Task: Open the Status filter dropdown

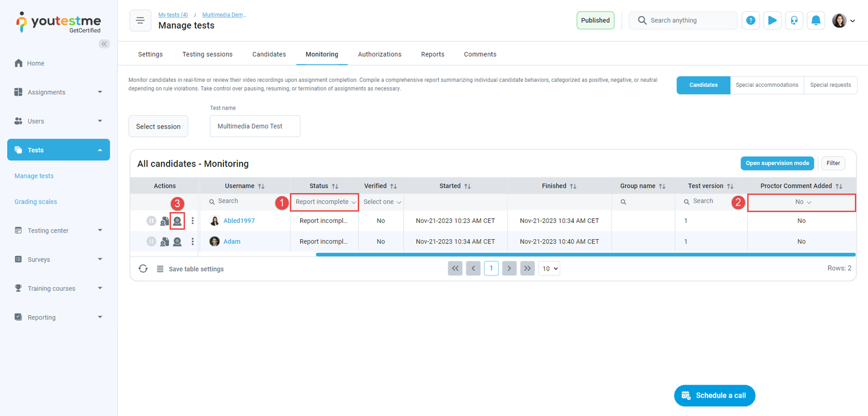Action: coord(324,202)
